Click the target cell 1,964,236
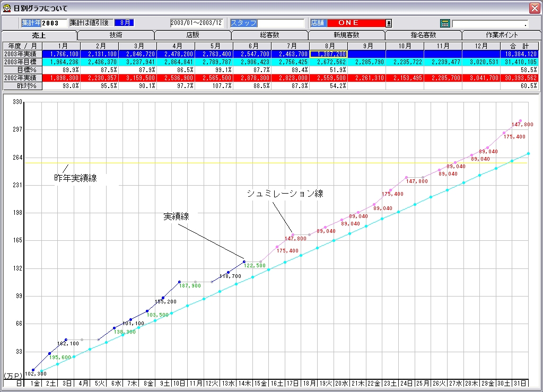This screenshot has width=543, height=392. tap(62, 62)
